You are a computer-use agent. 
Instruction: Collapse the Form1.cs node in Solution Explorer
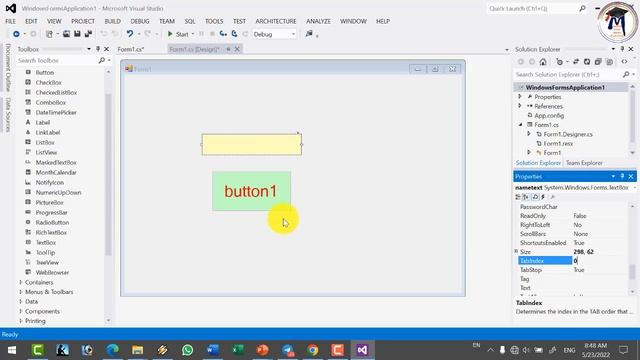coord(520,125)
